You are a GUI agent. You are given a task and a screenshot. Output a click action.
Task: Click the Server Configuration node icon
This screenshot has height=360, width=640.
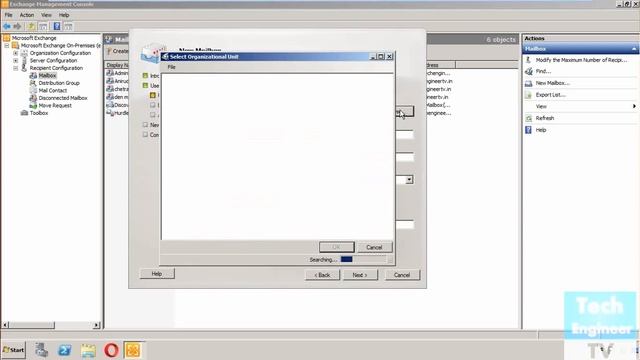tap(24, 60)
